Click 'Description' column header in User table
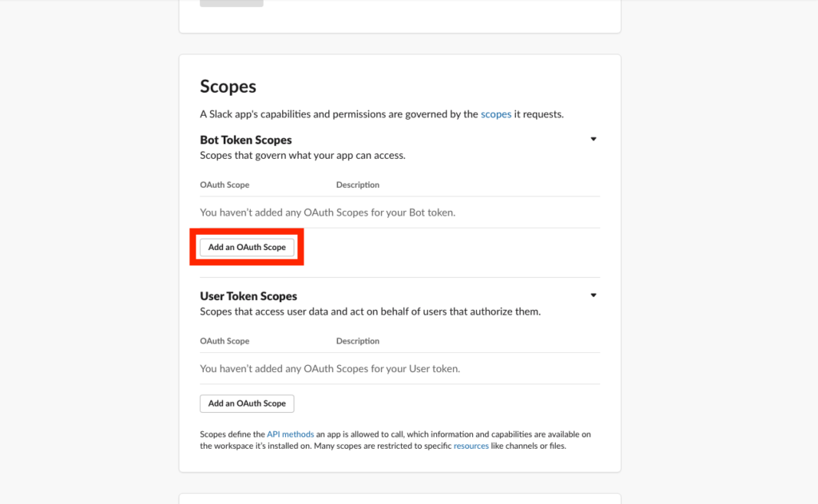Viewport: 818px width, 504px height. (x=358, y=341)
